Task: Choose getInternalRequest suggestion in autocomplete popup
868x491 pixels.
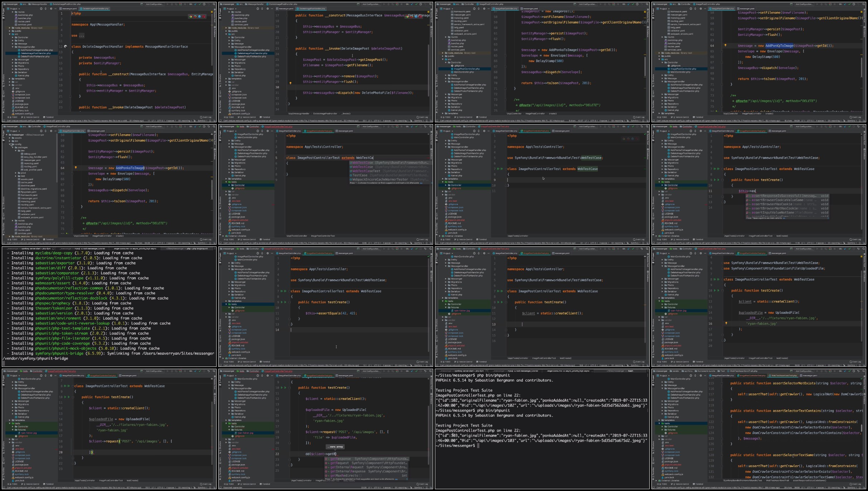Action: (367, 467)
